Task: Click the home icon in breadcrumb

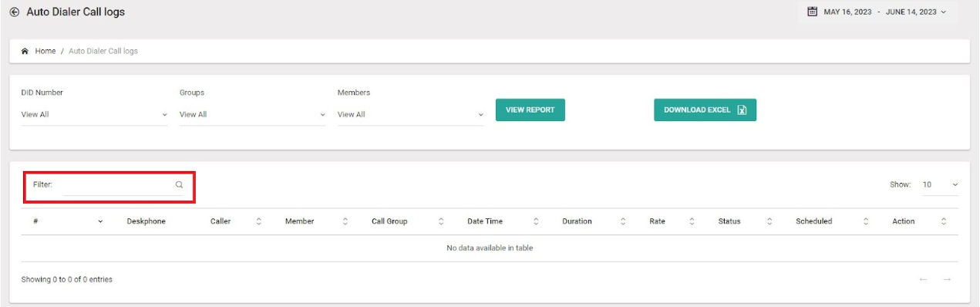Action: pos(25,51)
